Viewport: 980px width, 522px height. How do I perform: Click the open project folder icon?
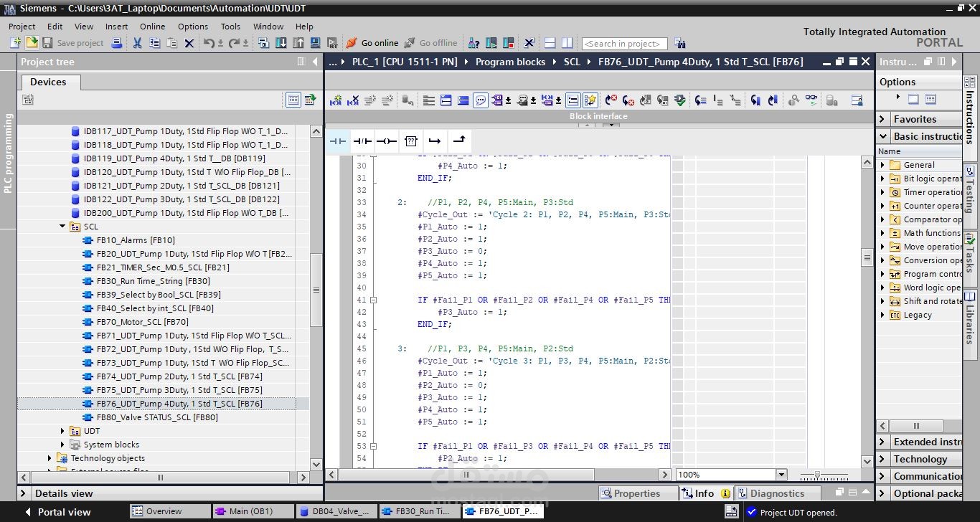click(x=32, y=43)
